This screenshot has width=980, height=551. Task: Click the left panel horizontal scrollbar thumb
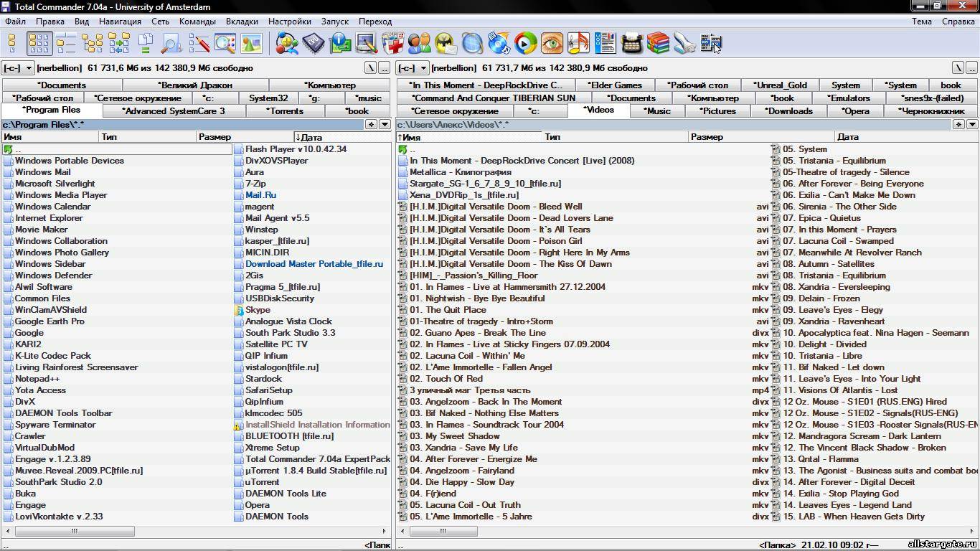(x=74, y=532)
